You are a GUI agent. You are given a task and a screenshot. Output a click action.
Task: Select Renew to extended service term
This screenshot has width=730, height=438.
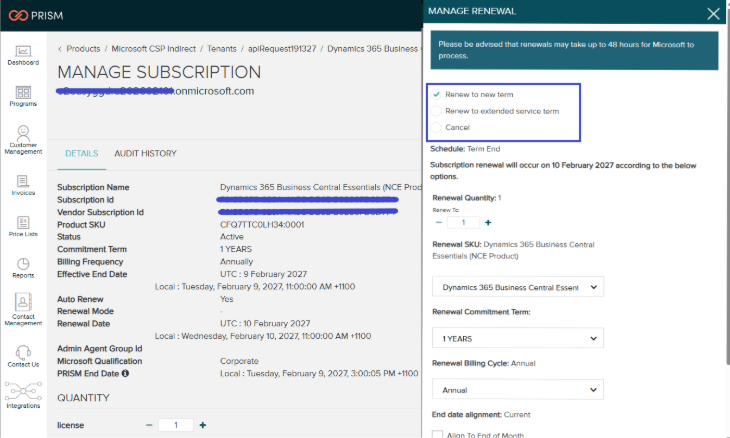tap(436, 111)
